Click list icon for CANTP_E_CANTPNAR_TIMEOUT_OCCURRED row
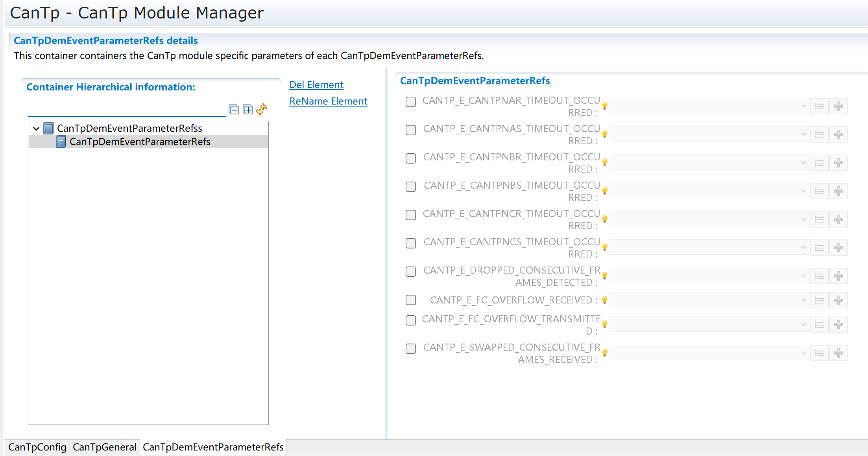This screenshot has height=456, width=868. 820,106
